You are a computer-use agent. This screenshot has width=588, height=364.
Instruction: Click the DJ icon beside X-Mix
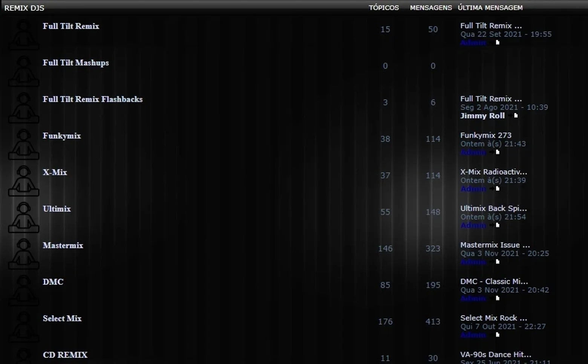pos(23,181)
